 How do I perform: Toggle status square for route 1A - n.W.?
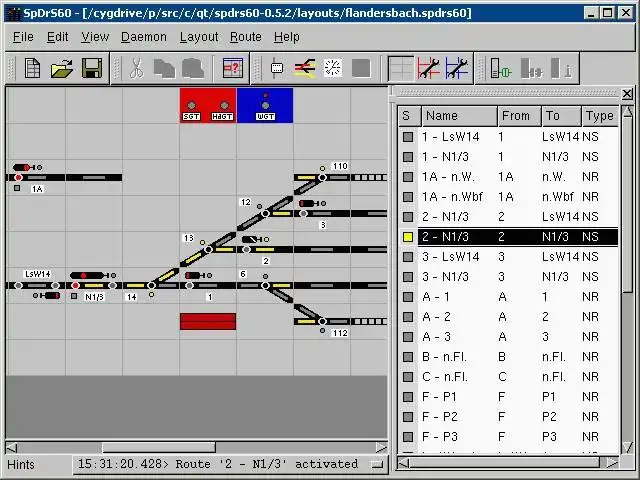[408, 177]
